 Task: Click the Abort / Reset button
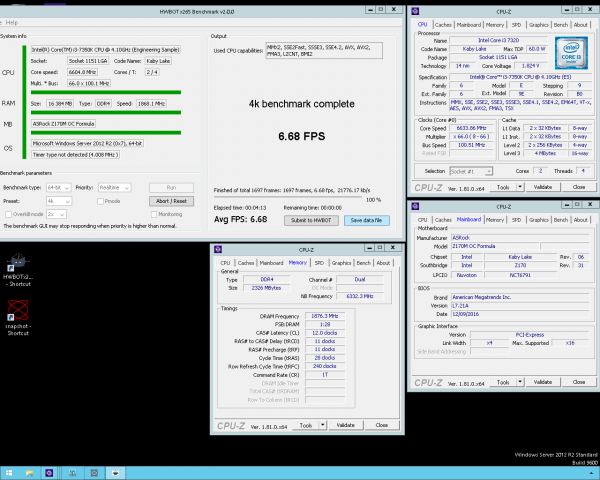tap(171, 201)
